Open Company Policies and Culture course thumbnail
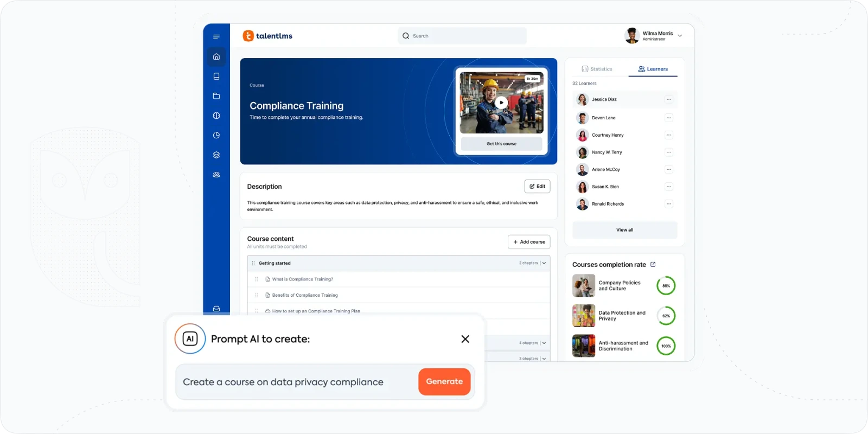The width and height of the screenshot is (868, 434). 584,285
